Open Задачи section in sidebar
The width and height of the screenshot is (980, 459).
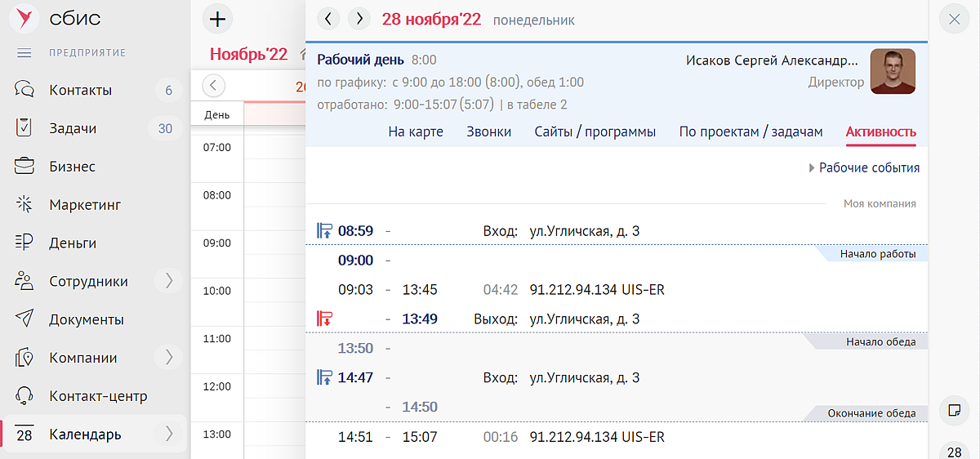(73, 128)
